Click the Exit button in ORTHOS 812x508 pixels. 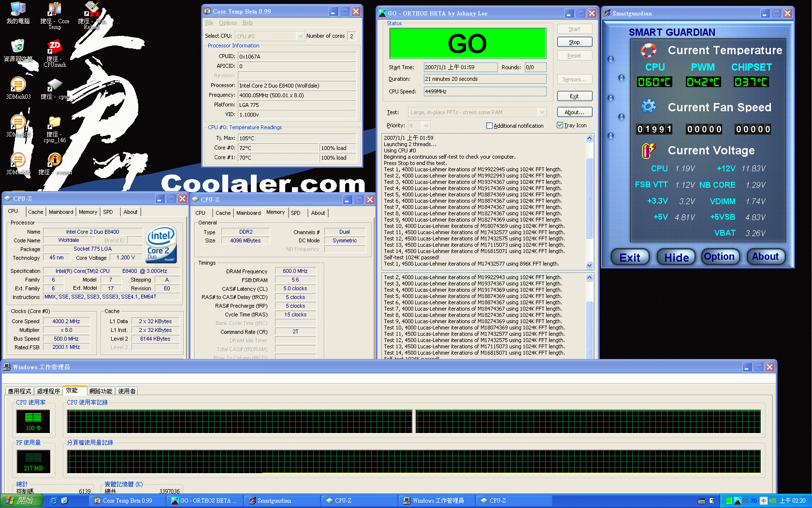574,96
